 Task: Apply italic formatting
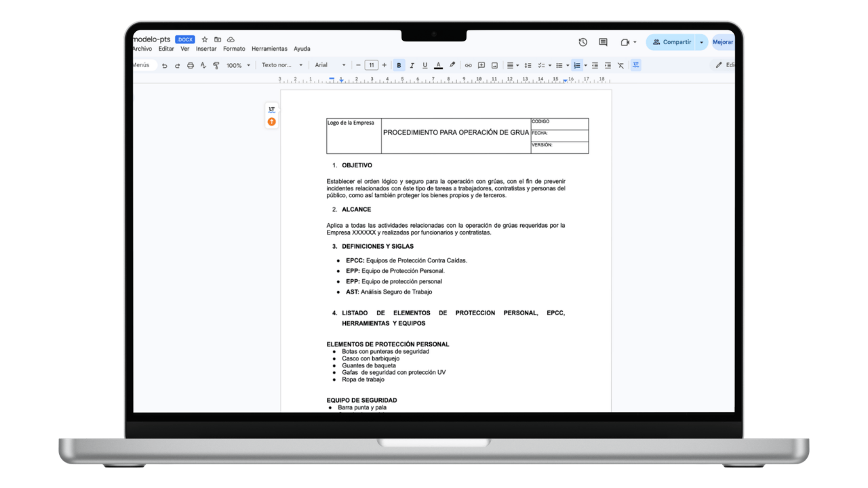(412, 65)
